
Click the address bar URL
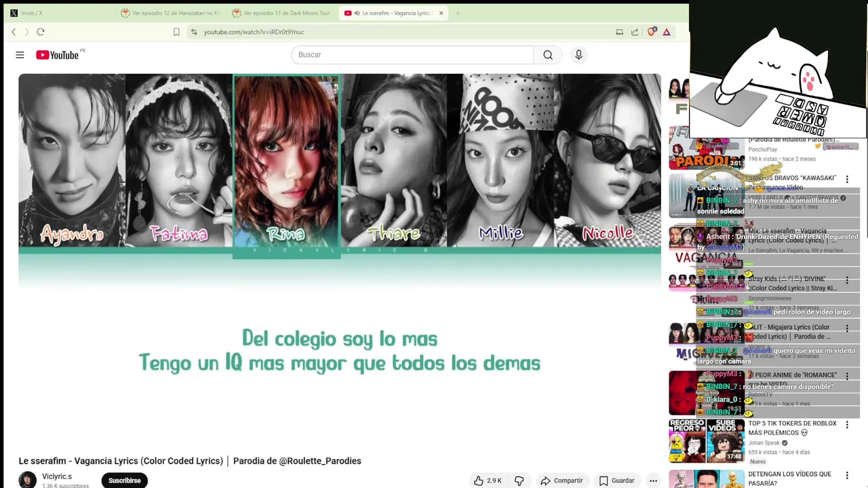tap(254, 32)
